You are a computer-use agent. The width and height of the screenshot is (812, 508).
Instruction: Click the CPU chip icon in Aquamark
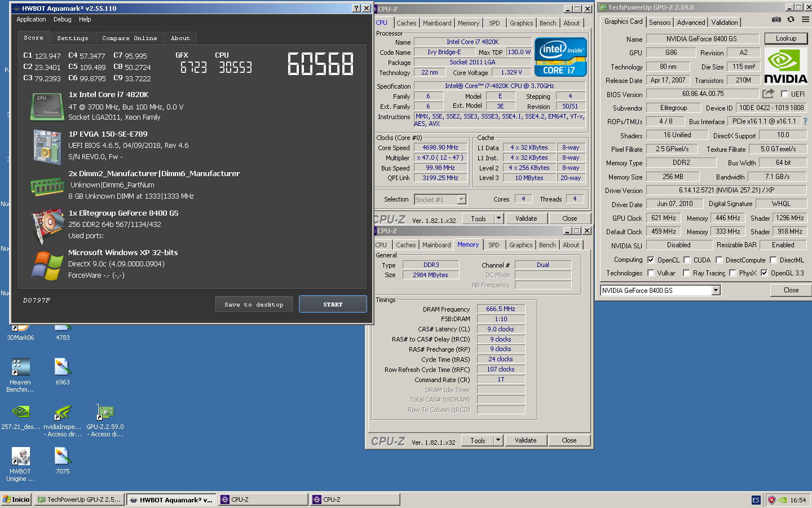tap(47, 107)
